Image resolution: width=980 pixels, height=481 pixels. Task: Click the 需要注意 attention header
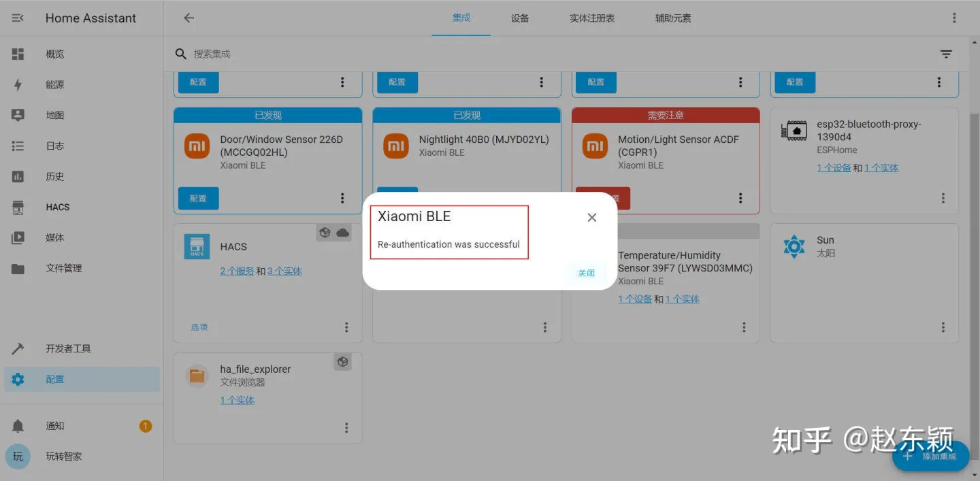click(666, 115)
